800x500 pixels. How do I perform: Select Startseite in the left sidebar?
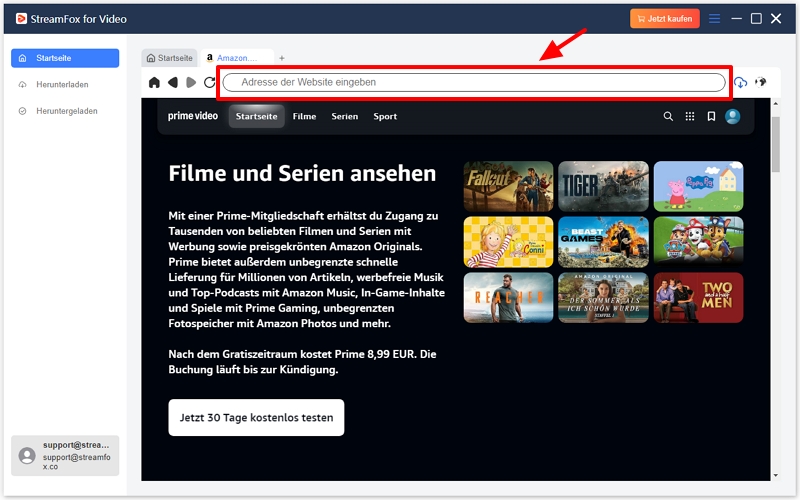65,58
